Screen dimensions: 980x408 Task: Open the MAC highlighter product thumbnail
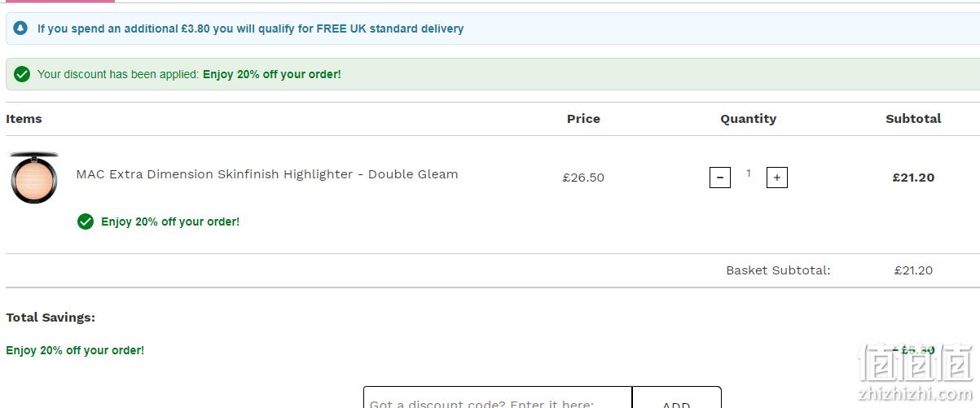click(34, 178)
